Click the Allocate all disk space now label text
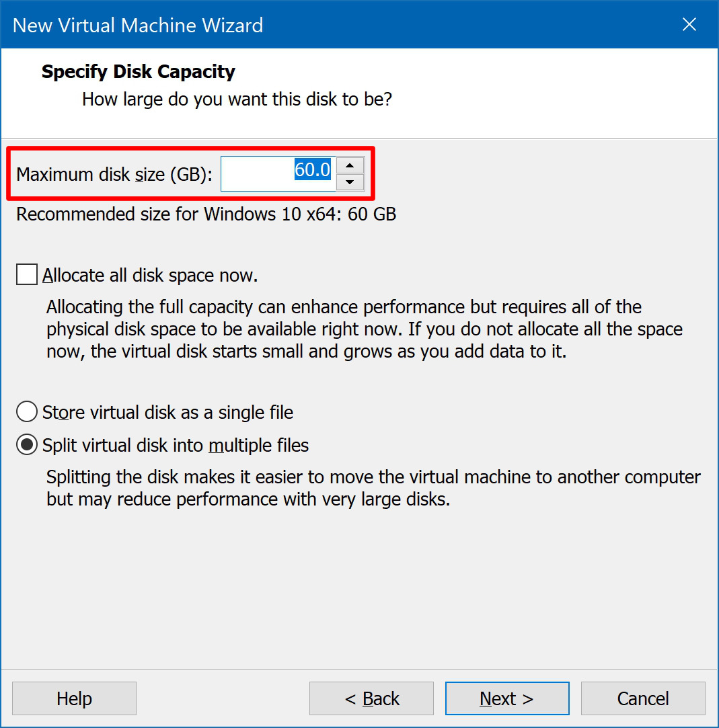The height and width of the screenshot is (728, 719). [150, 276]
